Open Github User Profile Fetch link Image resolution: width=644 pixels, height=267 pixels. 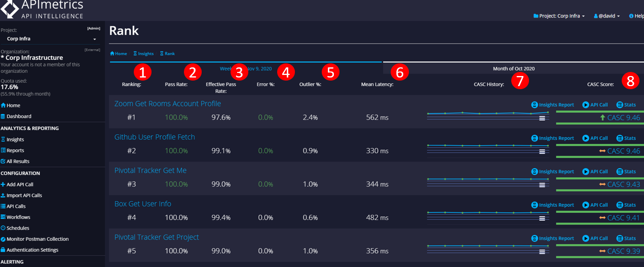tap(155, 137)
